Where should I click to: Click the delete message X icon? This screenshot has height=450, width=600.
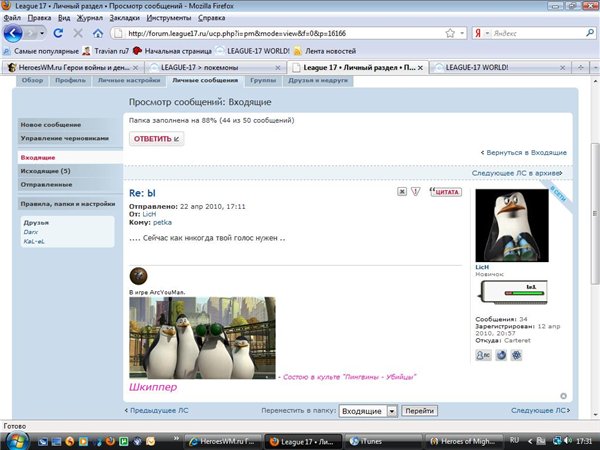[401, 191]
